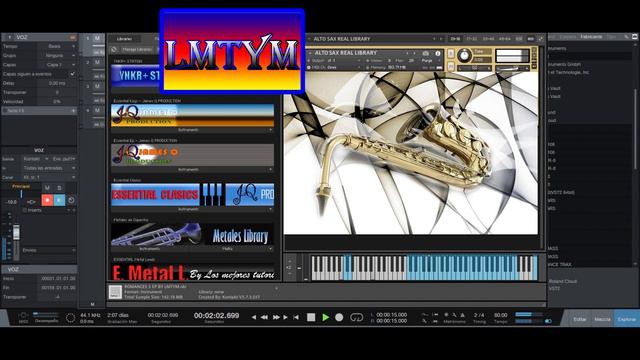
Task: Click the 44.1 kHz sample rate
Action: pos(90,315)
